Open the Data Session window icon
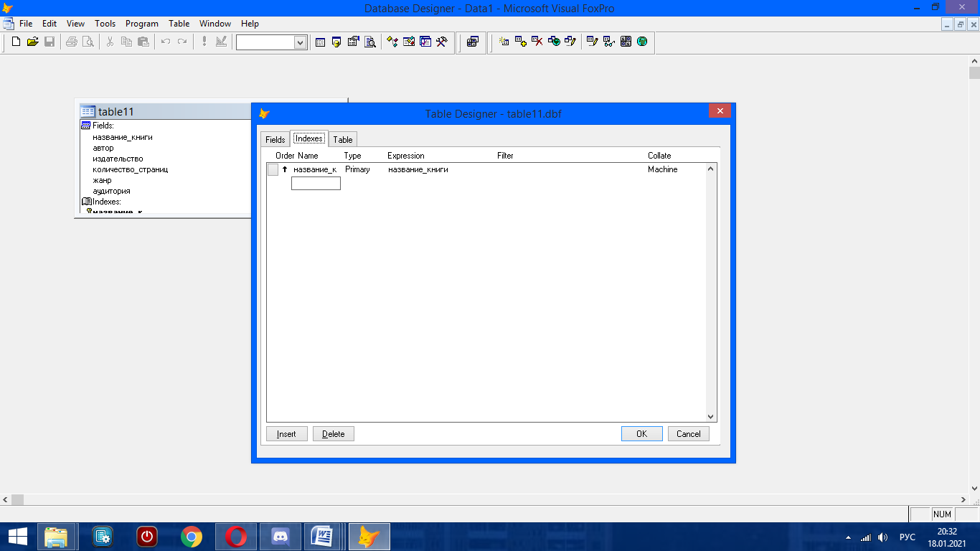 pyautogui.click(x=335, y=42)
